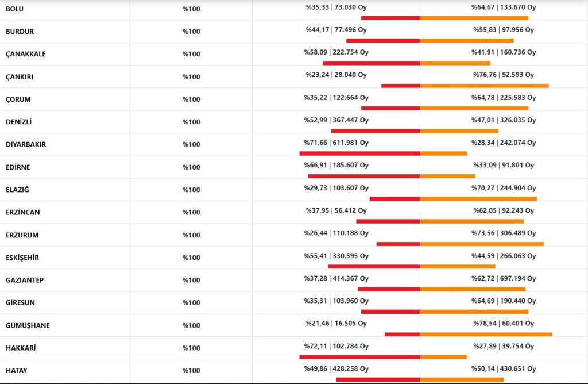
Task: Click the orange bar for Gümüşhane
Action: point(486,335)
